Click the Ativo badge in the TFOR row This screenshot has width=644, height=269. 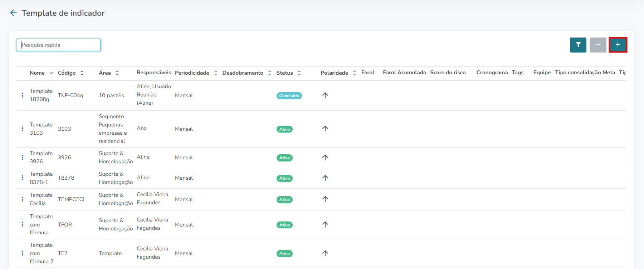(284, 225)
